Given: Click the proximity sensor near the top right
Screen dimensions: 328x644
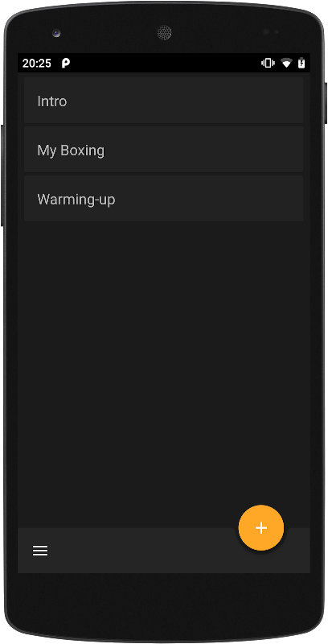Looking at the screenshot, I should [x=271, y=32].
